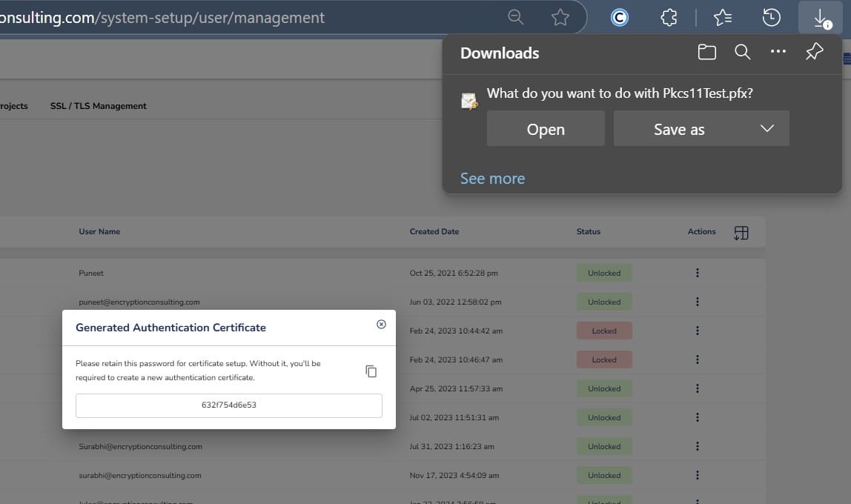Pin the Downloads panel
851x504 pixels.
[814, 52]
